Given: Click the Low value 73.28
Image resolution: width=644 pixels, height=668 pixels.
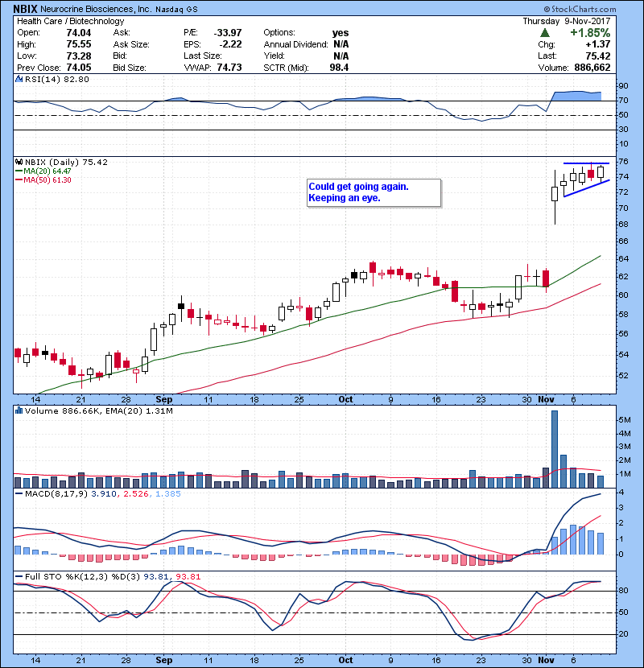Looking at the screenshot, I should (78, 56).
